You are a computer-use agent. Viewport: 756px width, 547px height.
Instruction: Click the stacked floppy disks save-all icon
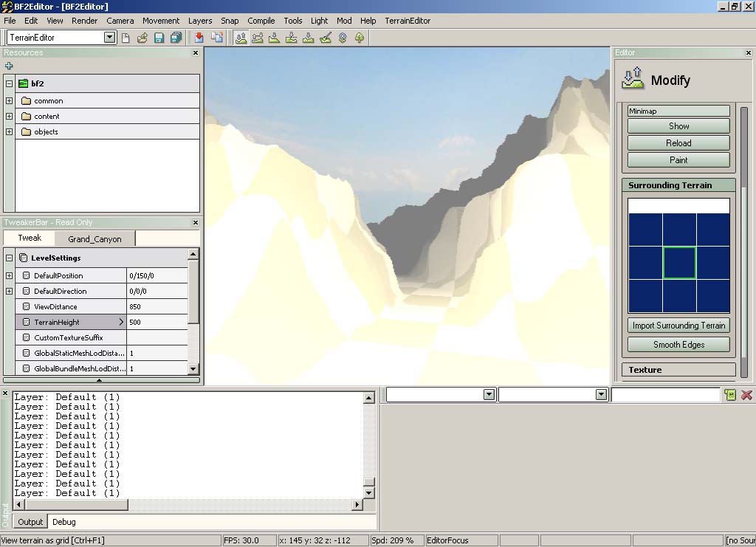coord(176,38)
